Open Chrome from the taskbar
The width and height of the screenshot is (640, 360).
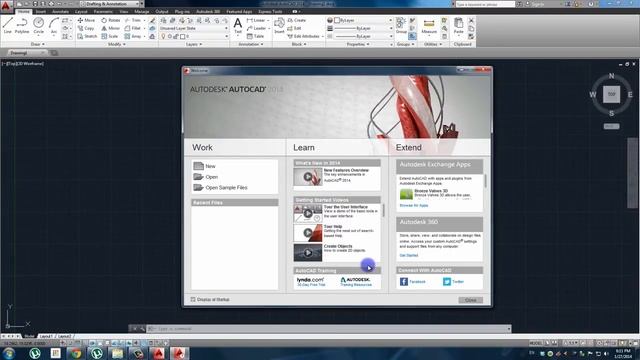[76, 353]
